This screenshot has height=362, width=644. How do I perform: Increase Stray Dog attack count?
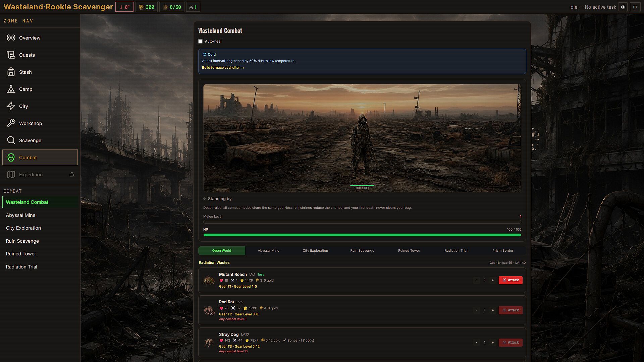click(493, 343)
